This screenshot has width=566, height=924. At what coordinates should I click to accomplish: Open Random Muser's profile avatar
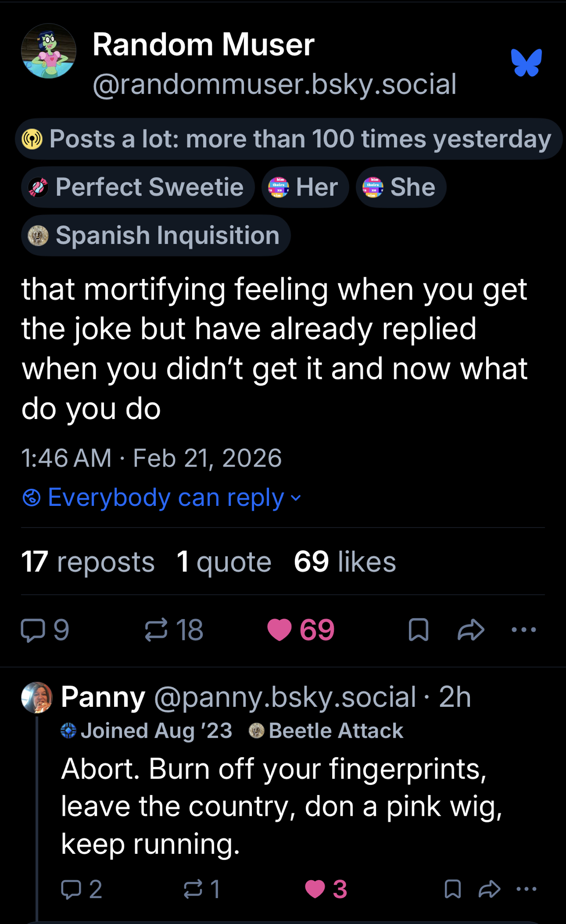pyautogui.click(x=49, y=51)
